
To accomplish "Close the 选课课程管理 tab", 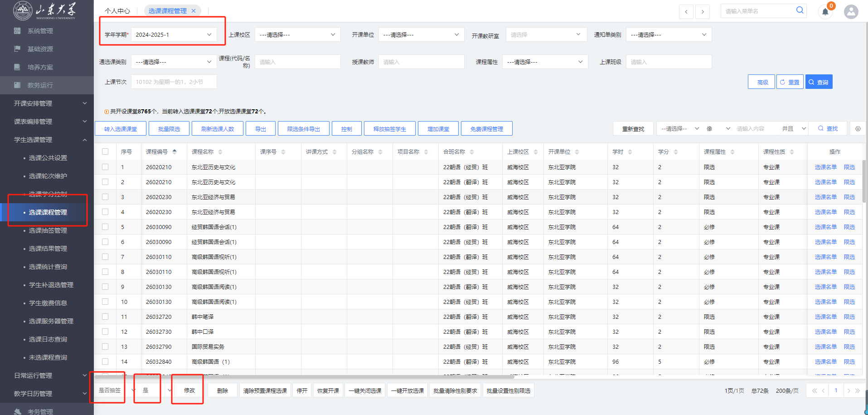I will click(x=194, y=11).
